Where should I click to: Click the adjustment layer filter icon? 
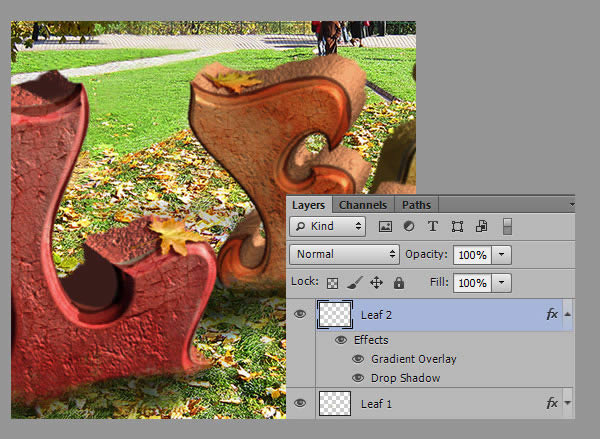409,227
